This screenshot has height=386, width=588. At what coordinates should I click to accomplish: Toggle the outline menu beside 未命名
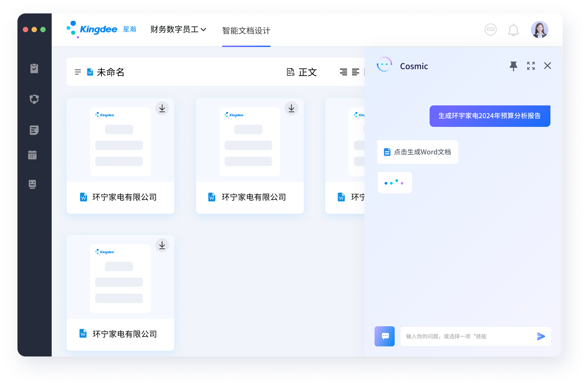pyautogui.click(x=78, y=72)
